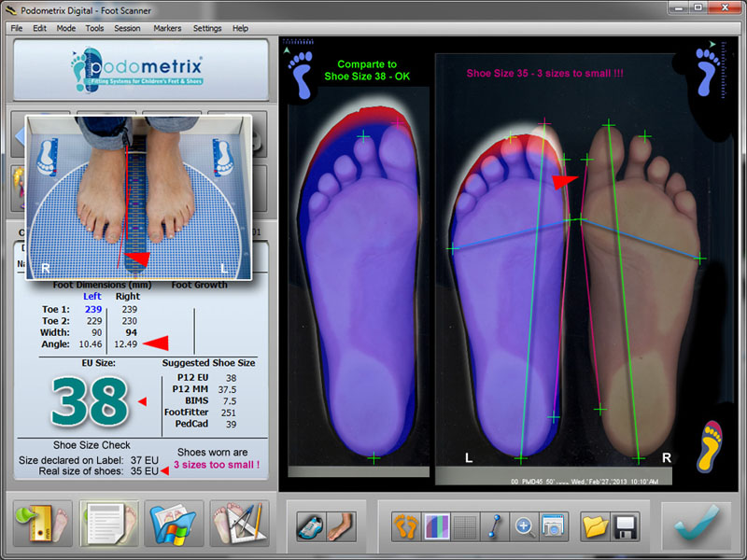Click the colored insole foot icon

[710, 445]
